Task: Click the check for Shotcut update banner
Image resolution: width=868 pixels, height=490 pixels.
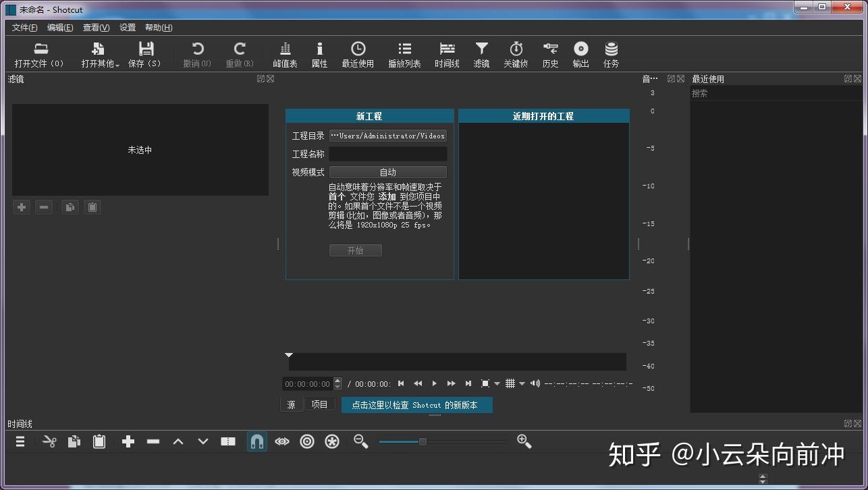Action: click(417, 405)
